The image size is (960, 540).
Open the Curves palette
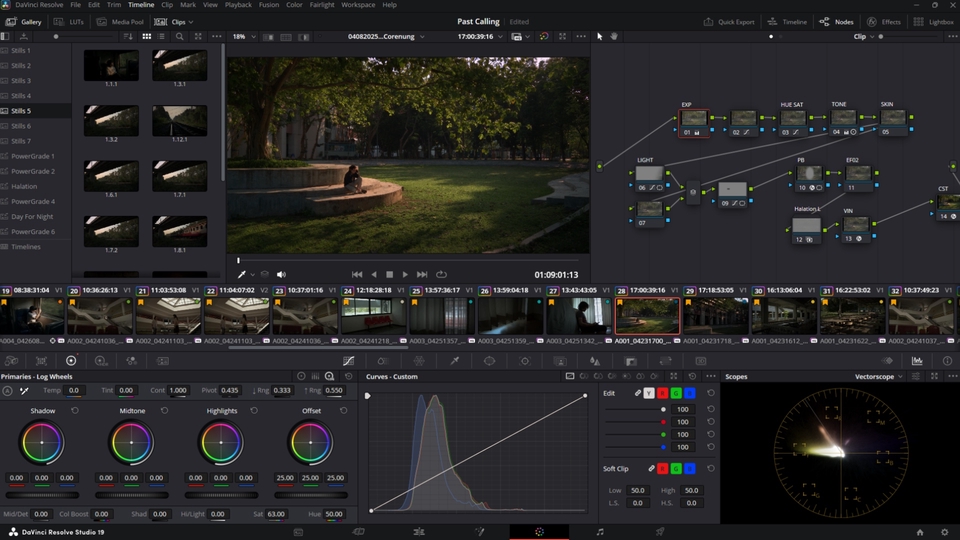[348, 361]
